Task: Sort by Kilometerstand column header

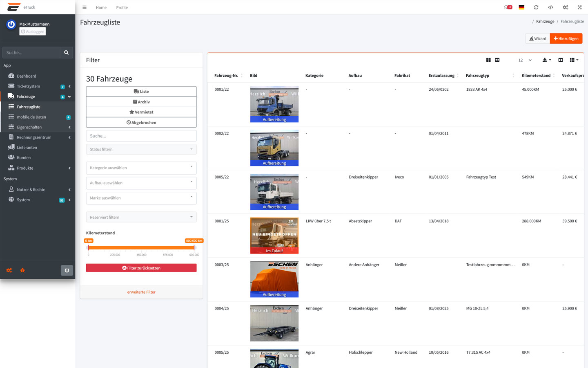Action: 538,76
